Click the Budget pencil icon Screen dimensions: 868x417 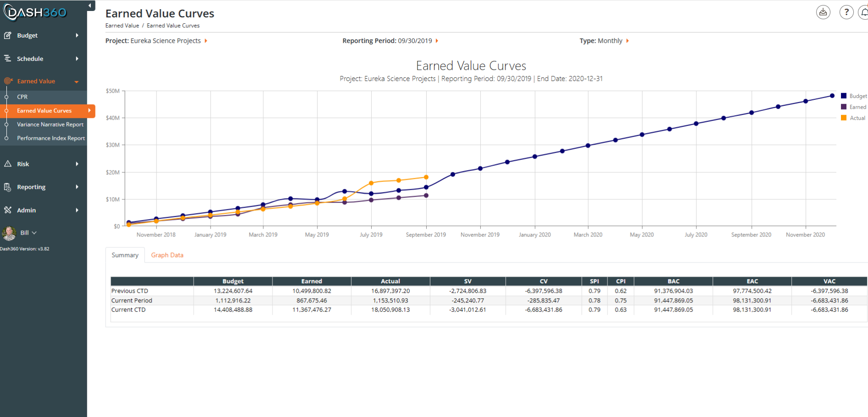[8, 35]
